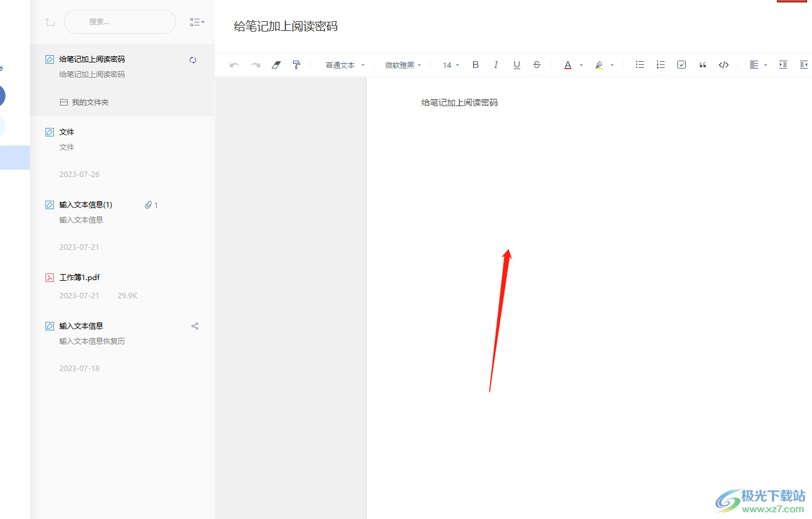The width and height of the screenshot is (812, 519).
Task: Open the shared note 输入文本信息
Action: (x=122, y=346)
